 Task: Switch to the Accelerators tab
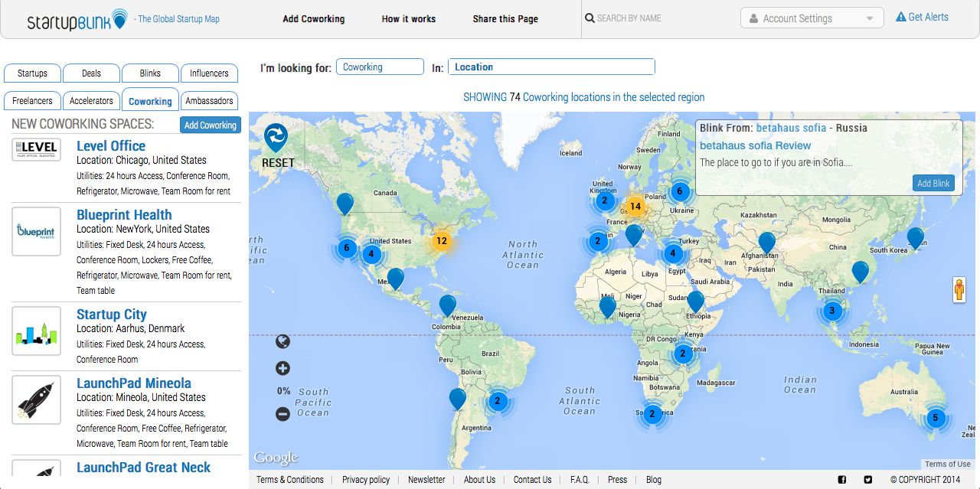[x=91, y=101]
